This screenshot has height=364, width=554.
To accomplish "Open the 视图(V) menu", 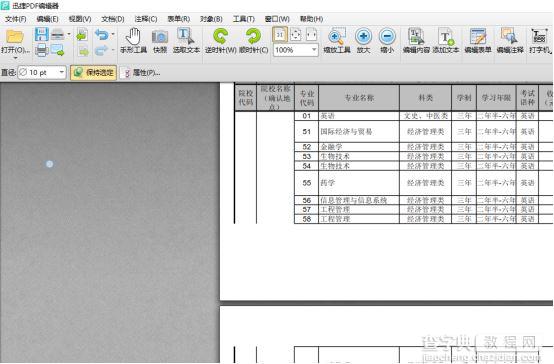I will tap(80, 19).
